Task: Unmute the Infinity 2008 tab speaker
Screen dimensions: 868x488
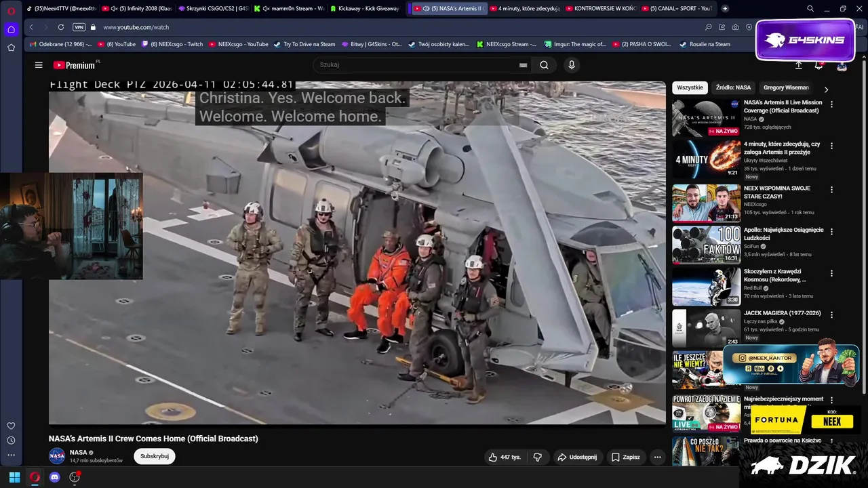Action: [x=114, y=9]
